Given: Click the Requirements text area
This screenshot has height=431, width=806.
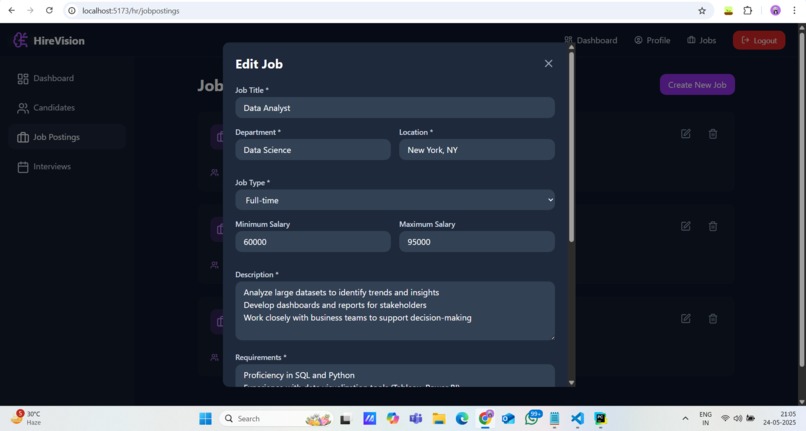Looking at the screenshot, I should (x=395, y=375).
